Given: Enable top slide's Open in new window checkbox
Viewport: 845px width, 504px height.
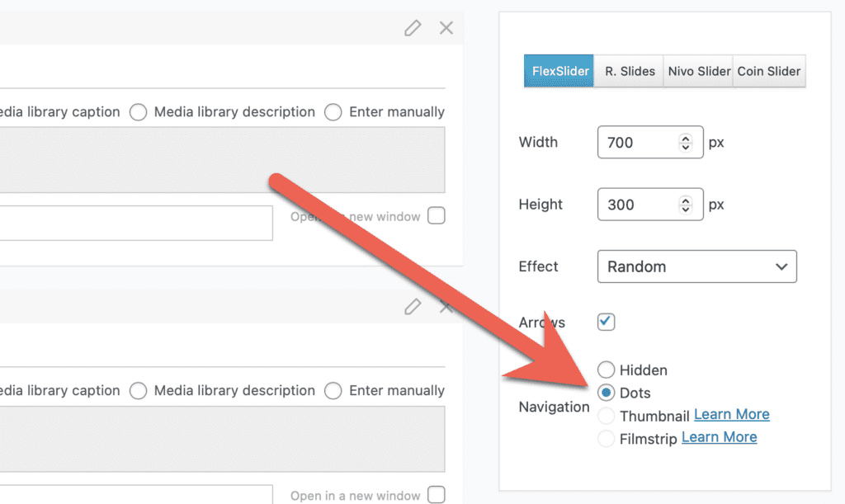Looking at the screenshot, I should pyautogui.click(x=437, y=216).
